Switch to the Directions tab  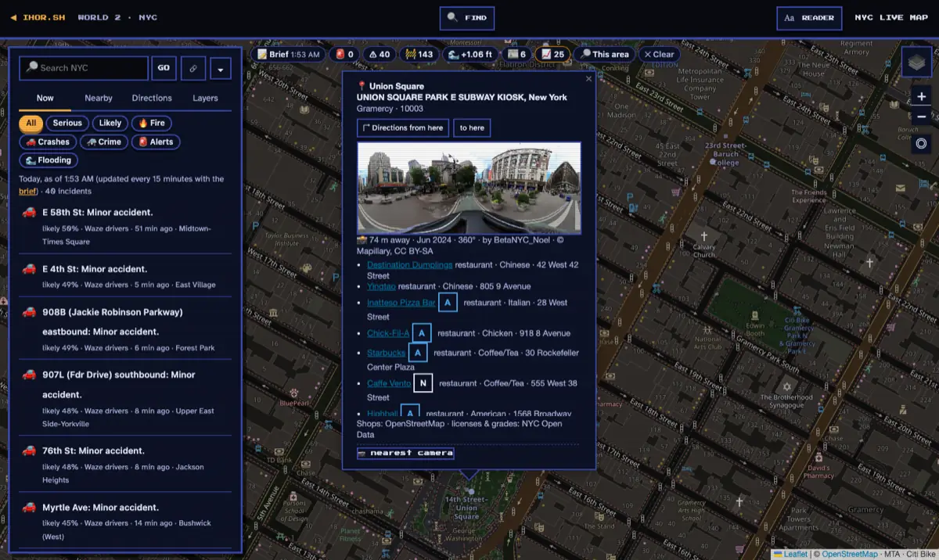coord(152,99)
